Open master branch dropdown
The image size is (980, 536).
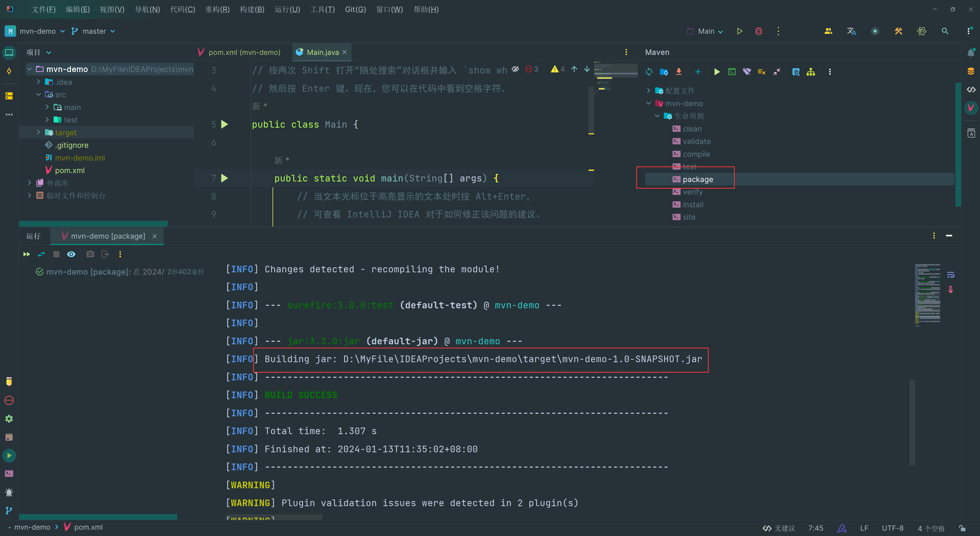93,31
